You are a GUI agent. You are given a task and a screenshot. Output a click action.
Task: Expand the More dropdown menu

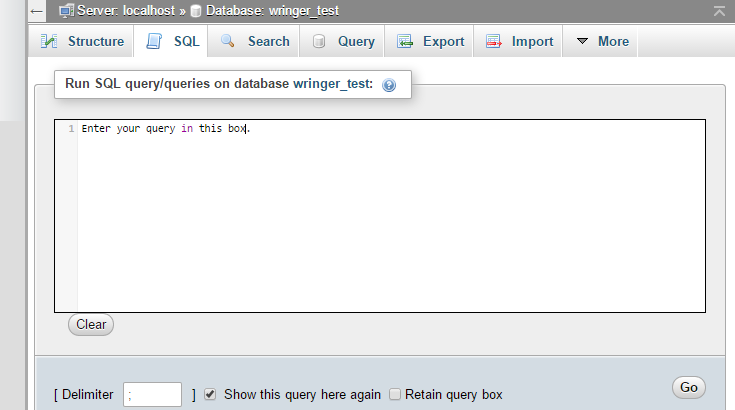click(600, 41)
